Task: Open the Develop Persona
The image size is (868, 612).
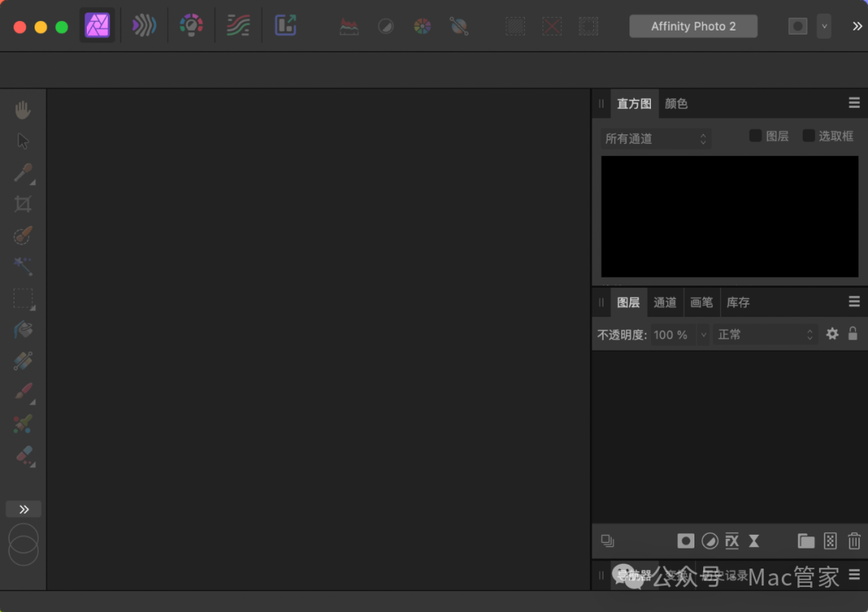Action: click(x=190, y=26)
